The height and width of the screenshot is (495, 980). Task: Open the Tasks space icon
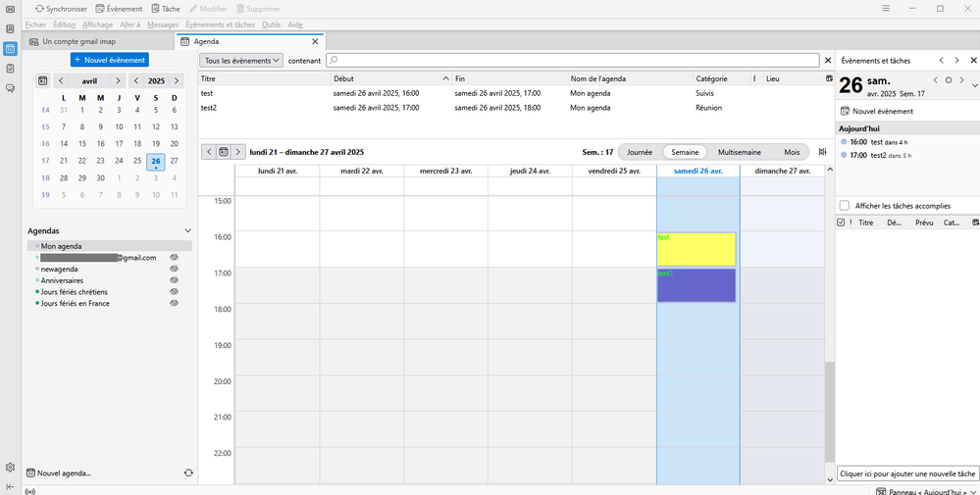coord(10,69)
